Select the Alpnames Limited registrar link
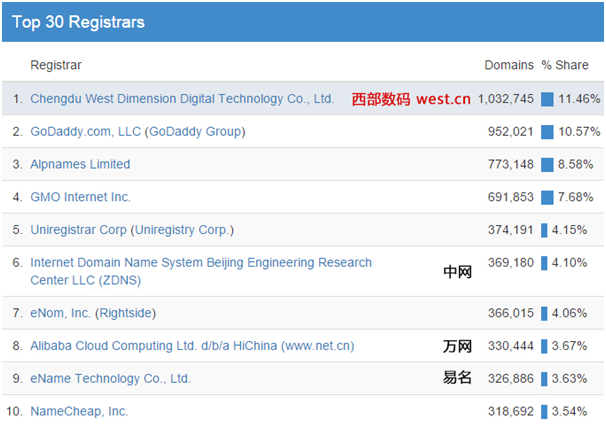606x429 pixels. tap(80, 164)
